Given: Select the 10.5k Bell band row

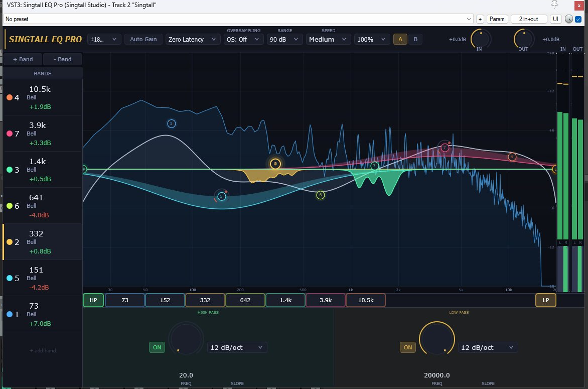Looking at the screenshot, I should pyautogui.click(x=42, y=97).
